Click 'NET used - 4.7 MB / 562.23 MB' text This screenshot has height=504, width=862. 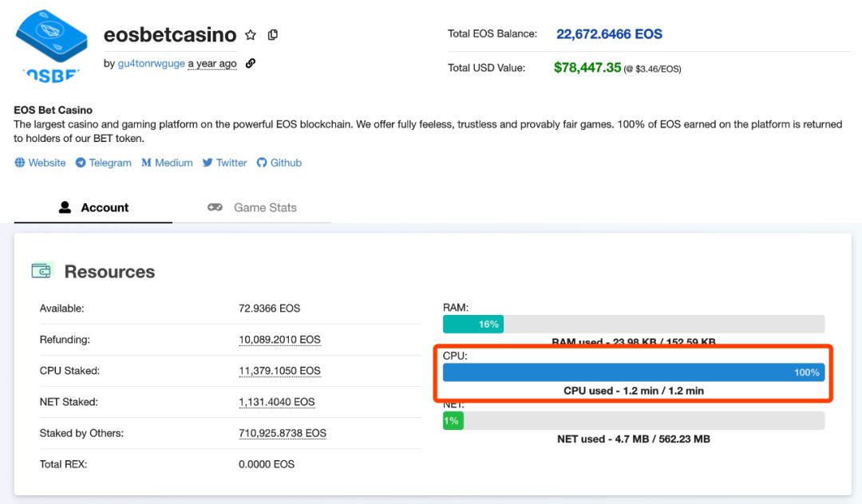pyautogui.click(x=633, y=439)
